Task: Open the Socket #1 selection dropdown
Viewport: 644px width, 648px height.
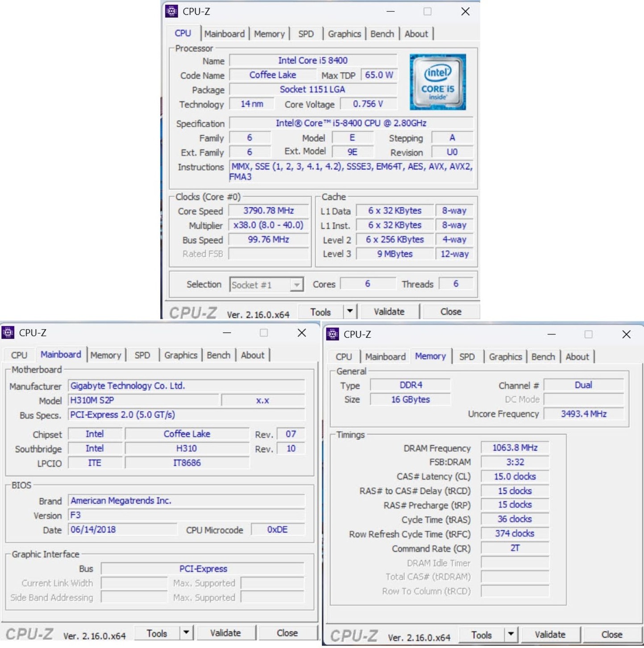Action: click(266, 285)
